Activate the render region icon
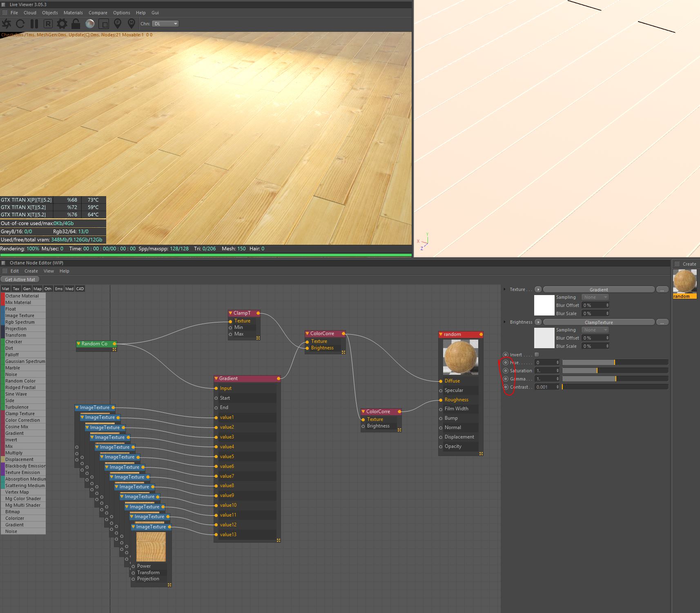This screenshot has width=700, height=613. 104,24
